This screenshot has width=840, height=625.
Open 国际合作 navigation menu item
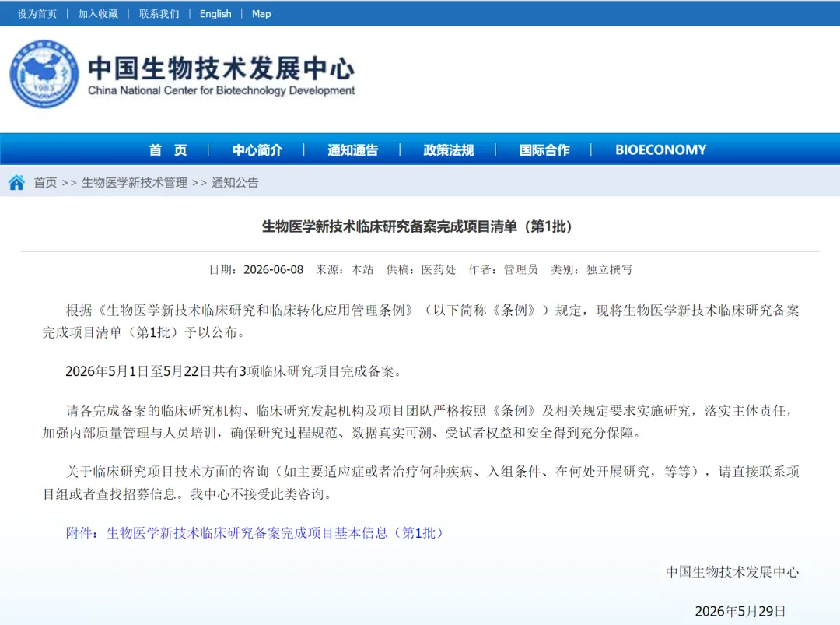544,150
